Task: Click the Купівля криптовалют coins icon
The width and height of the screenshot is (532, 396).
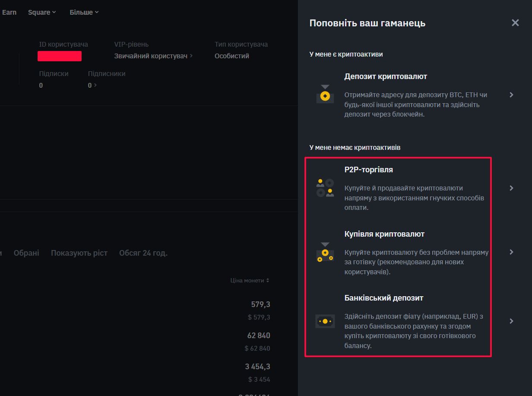Action: (x=325, y=252)
